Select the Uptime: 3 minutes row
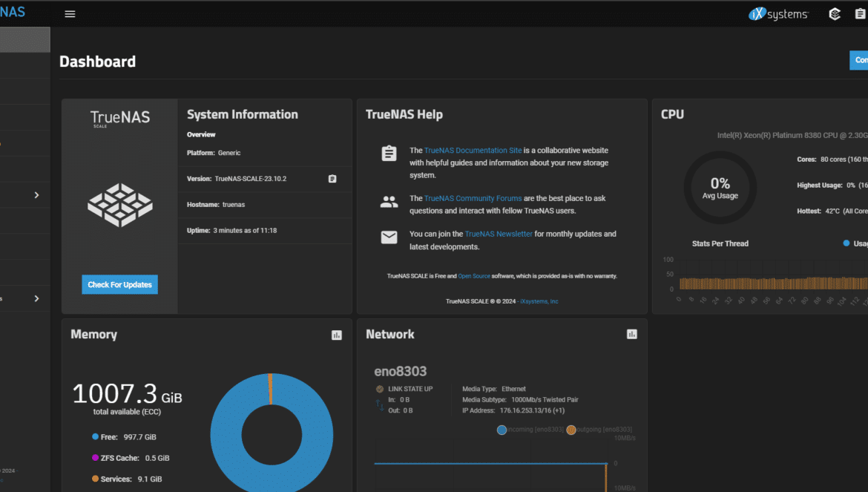Screen dimensions: 868x492 (x=265, y=231)
